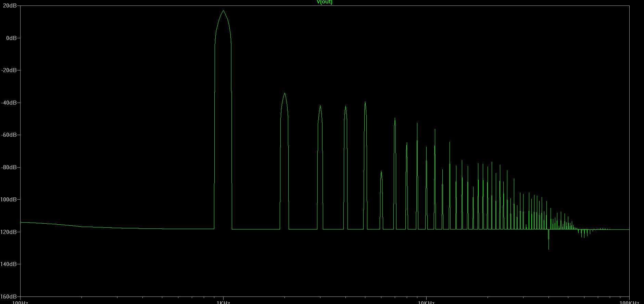The height and width of the screenshot is (304, 644).
Task: Click the 100KHz frequency axis label
Action: pos(629,302)
